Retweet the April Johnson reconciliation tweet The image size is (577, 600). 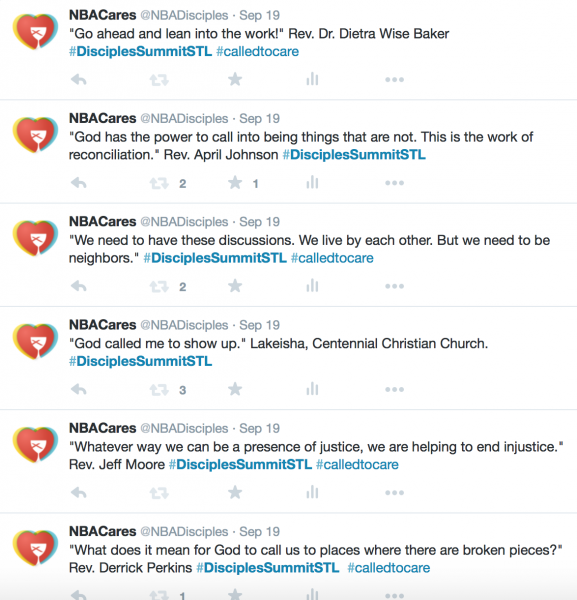pos(159,183)
